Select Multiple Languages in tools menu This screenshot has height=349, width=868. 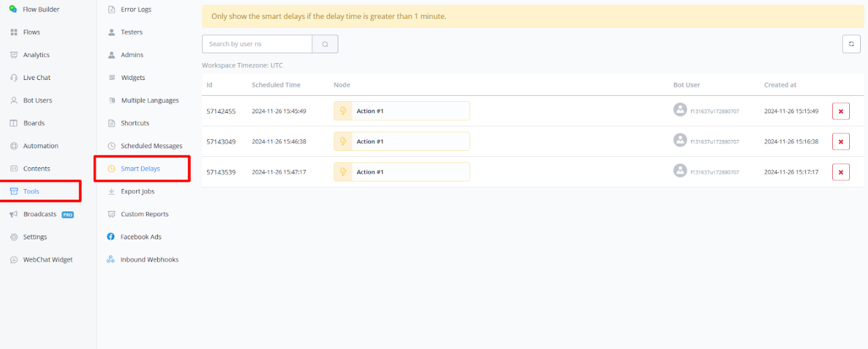(x=150, y=101)
